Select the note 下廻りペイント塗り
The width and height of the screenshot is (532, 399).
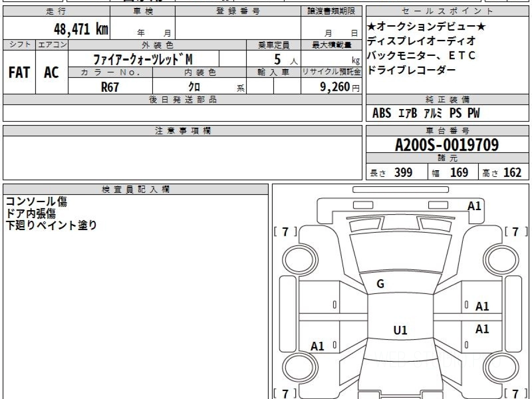(x=51, y=225)
